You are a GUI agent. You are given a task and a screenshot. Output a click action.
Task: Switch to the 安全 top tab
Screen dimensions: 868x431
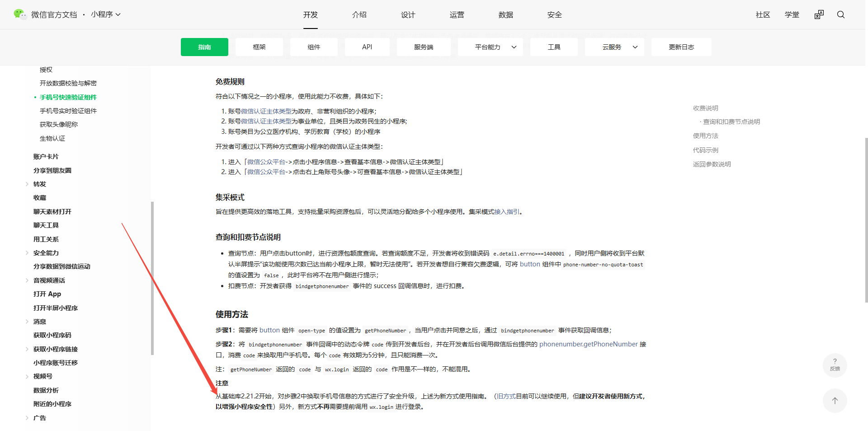click(x=555, y=14)
